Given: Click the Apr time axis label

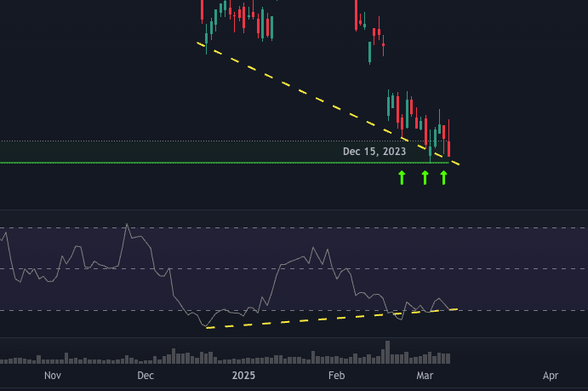Looking at the screenshot, I should coord(551,375).
